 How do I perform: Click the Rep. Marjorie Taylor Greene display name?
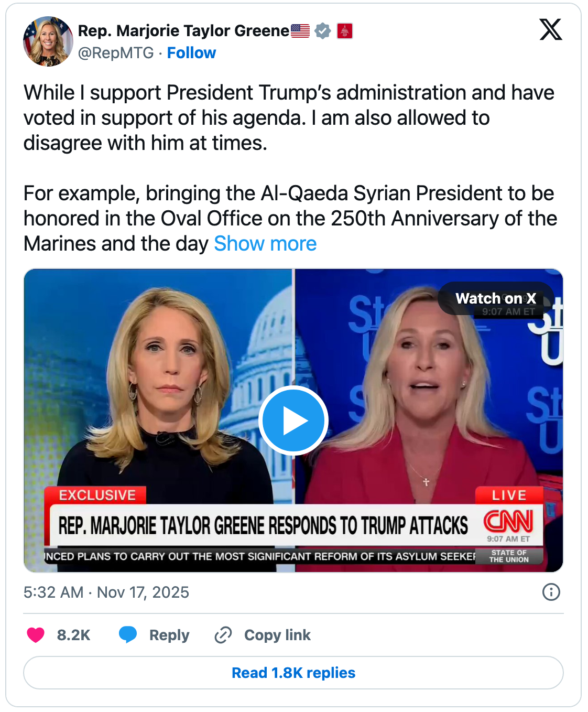pyautogui.click(x=183, y=31)
